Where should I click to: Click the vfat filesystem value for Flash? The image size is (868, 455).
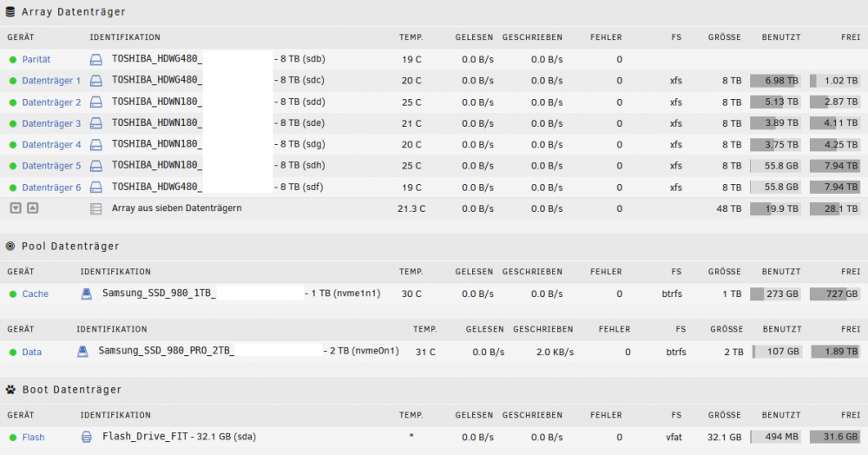click(674, 438)
